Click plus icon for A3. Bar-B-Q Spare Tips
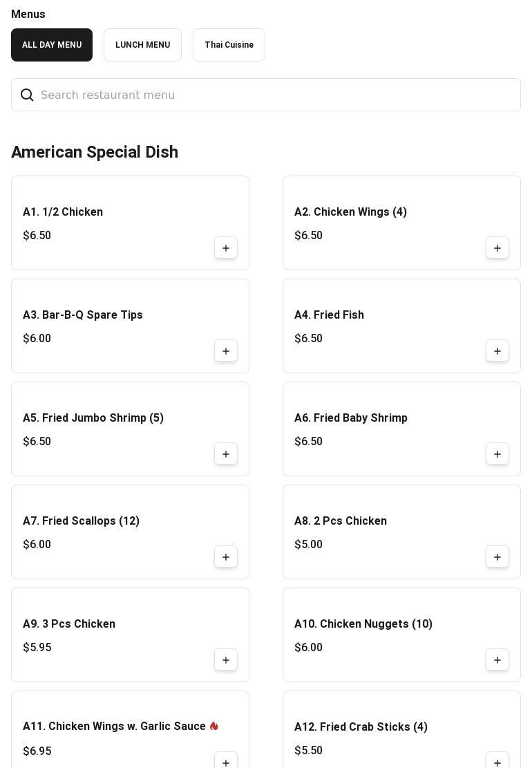 (x=226, y=351)
